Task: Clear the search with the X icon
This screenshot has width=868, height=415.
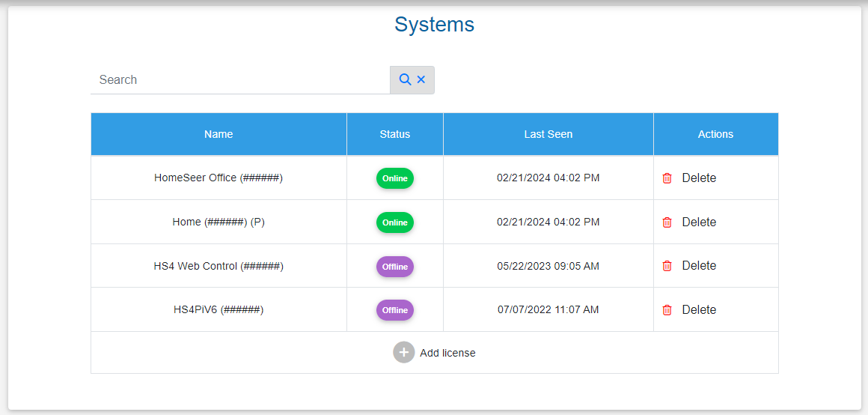Action: click(x=421, y=79)
